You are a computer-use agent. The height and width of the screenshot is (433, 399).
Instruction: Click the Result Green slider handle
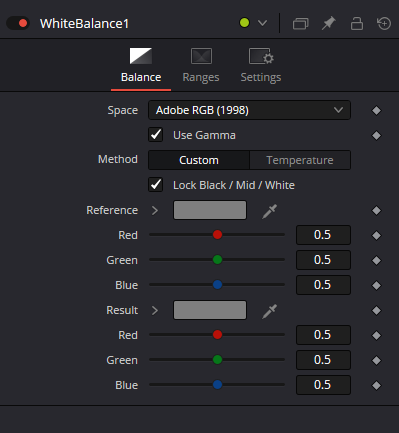217,360
